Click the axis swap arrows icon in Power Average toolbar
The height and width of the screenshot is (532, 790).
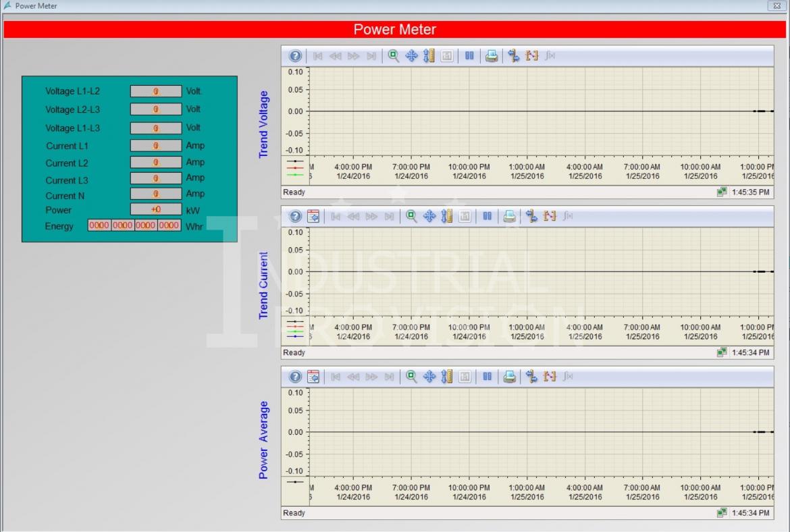tap(531, 377)
